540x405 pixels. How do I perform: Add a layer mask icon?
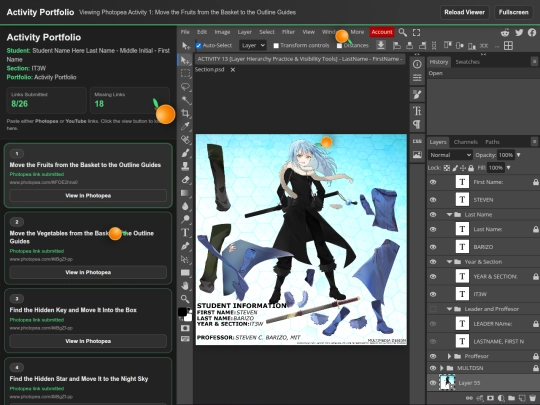(x=490, y=398)
